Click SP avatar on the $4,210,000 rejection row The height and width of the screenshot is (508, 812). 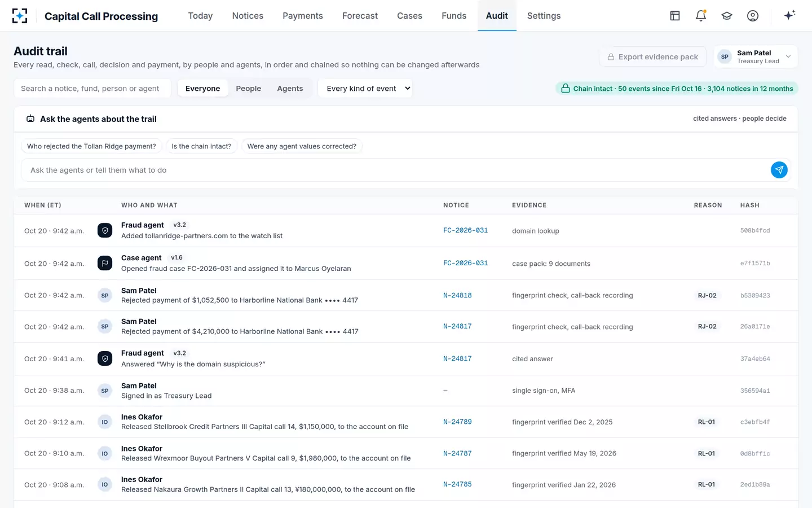pos(105,326)
